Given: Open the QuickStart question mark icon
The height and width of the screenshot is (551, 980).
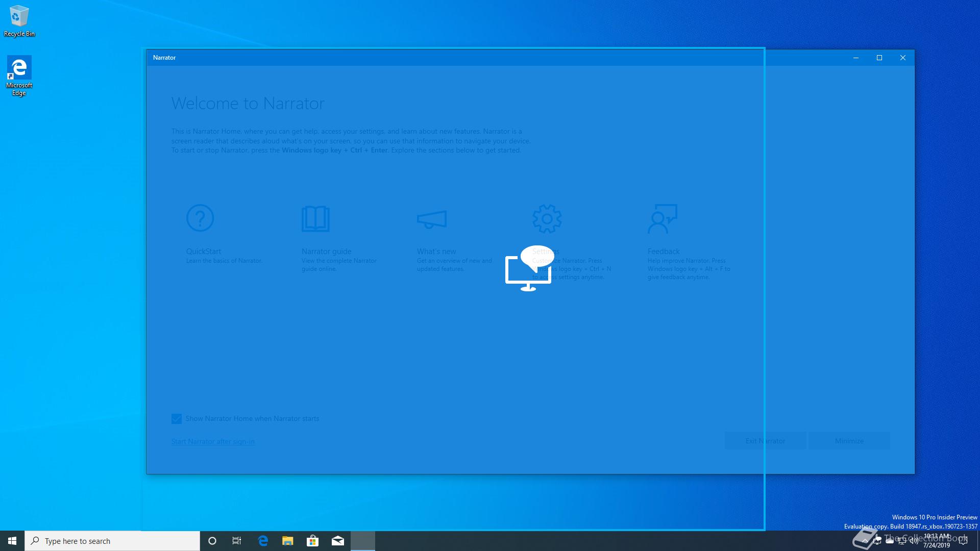Looking at the screenshot, I should pyautogui.click(x=200, y=218).
